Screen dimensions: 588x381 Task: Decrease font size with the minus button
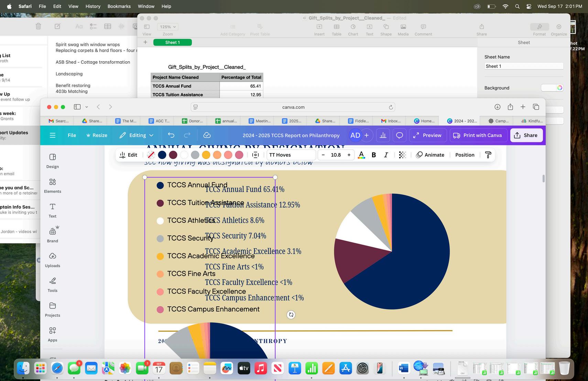(x=323, y=155)
